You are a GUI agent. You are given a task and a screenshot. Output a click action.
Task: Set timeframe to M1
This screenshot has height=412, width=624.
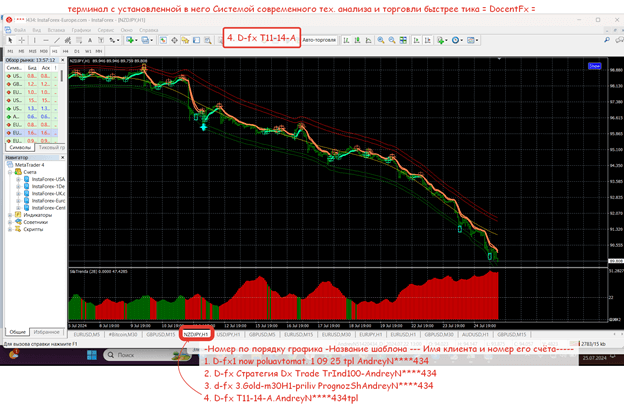(x=10, y=51)
